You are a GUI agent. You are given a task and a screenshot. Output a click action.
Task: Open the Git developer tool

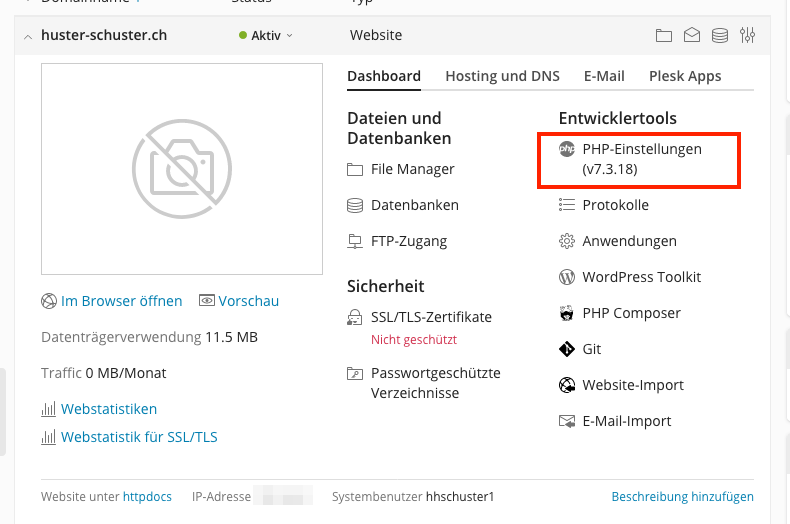click(591, 349)
